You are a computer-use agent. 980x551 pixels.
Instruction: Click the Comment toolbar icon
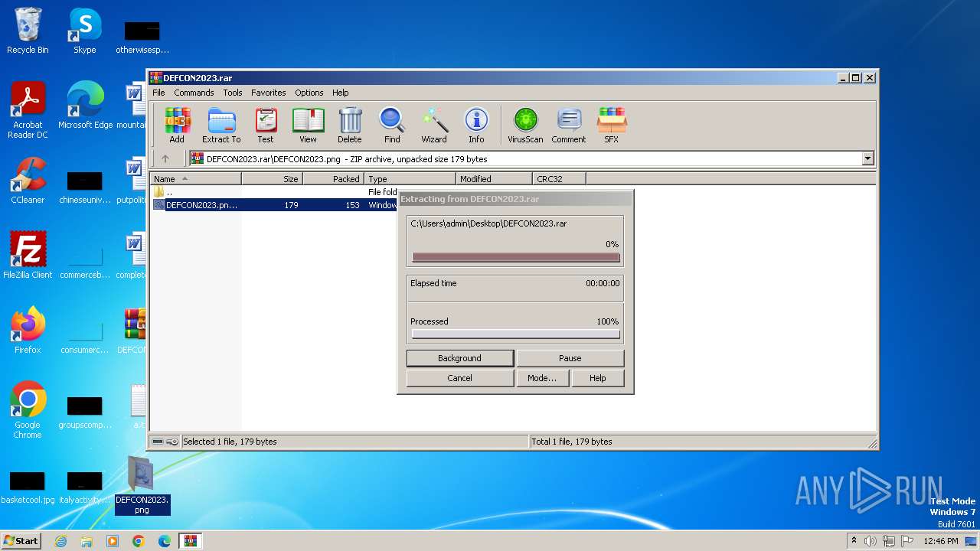[569, 126]
